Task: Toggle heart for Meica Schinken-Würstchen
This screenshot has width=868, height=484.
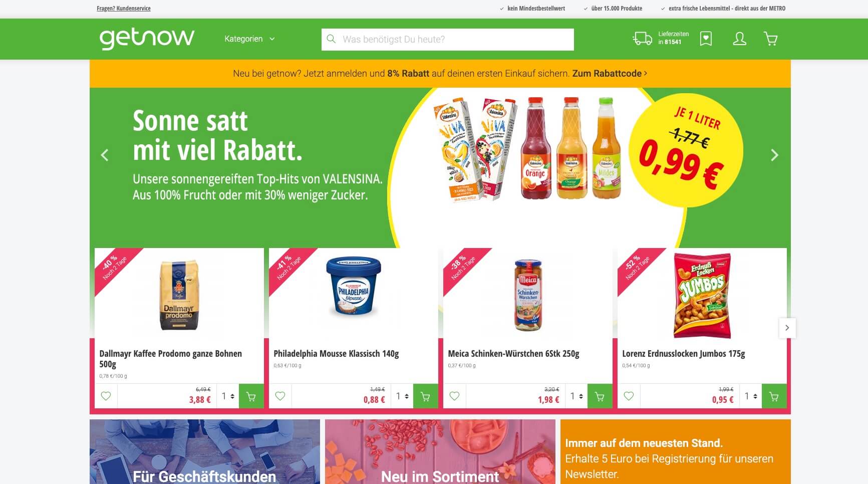Action: pos(454,396)
